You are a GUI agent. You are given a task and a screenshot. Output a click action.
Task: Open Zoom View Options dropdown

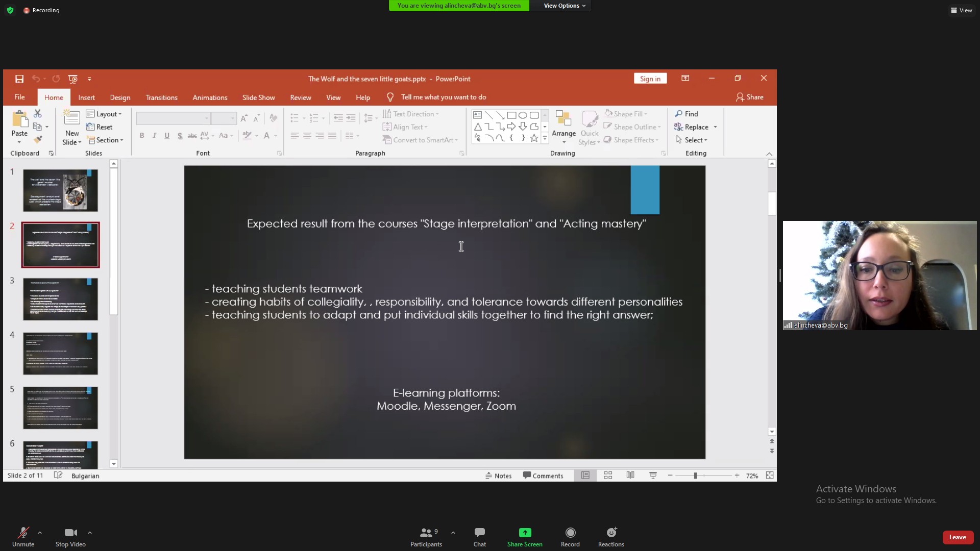(565, 6)
